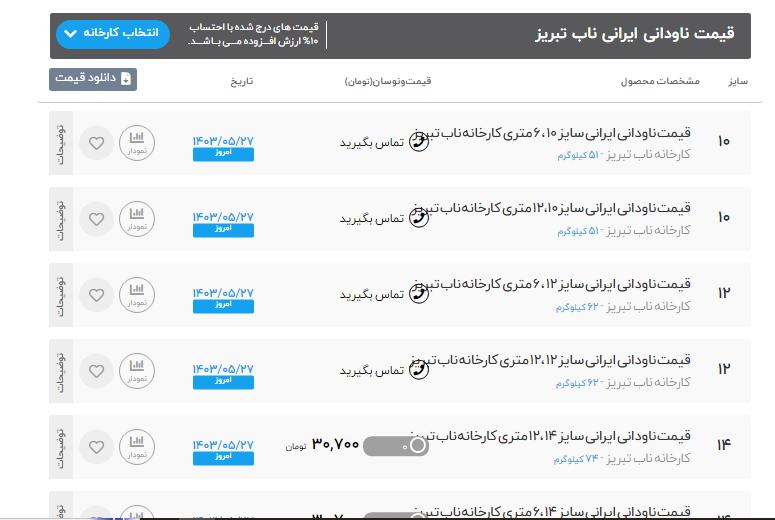775x520 pixels.
Task: Open size 14 12-meter ناودانی product title link
Action: pos(565,437)
